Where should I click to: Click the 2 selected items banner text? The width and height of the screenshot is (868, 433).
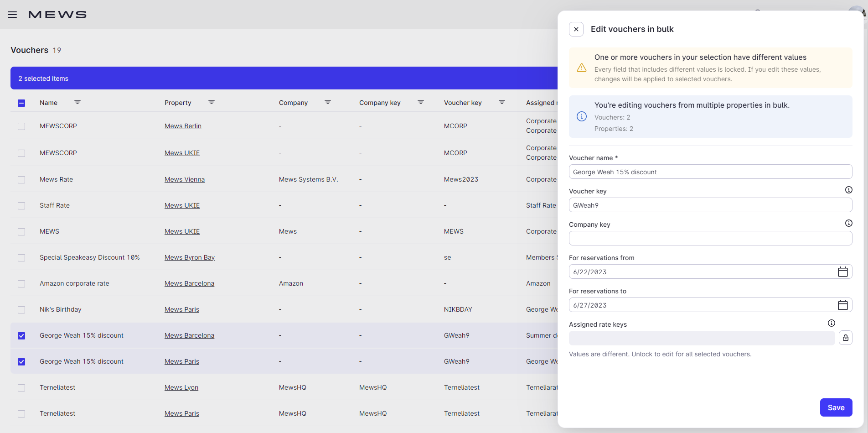coord(43,78)
